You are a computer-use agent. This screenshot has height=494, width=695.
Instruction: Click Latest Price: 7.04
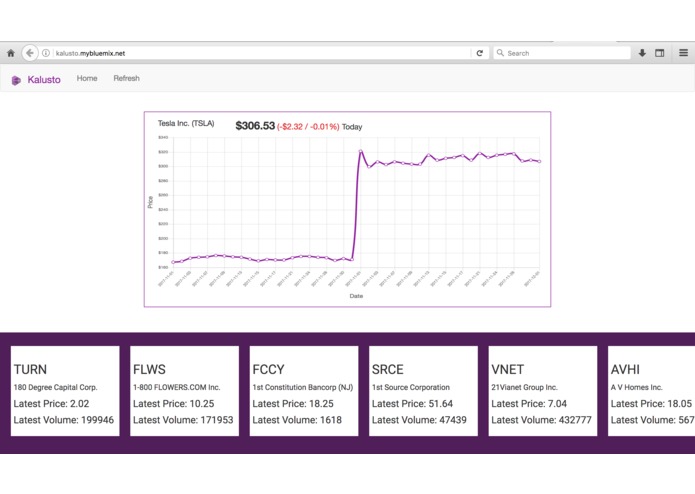tap(529, 404)
